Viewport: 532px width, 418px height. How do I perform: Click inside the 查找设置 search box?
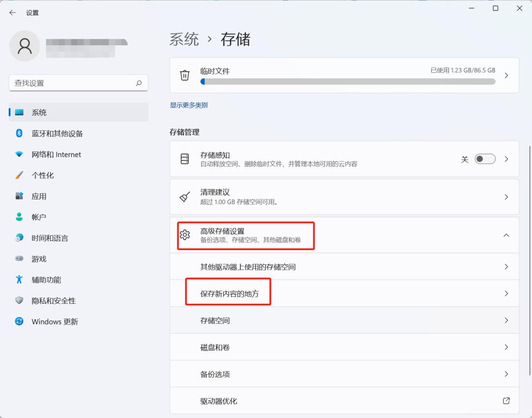pyautogui.click(x=78, y=83)
